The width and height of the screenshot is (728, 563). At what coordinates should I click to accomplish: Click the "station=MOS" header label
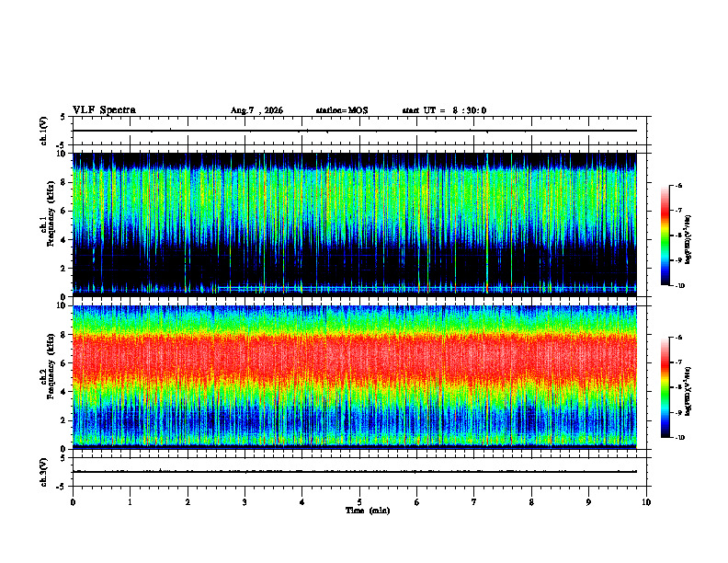tap(342, 110)
